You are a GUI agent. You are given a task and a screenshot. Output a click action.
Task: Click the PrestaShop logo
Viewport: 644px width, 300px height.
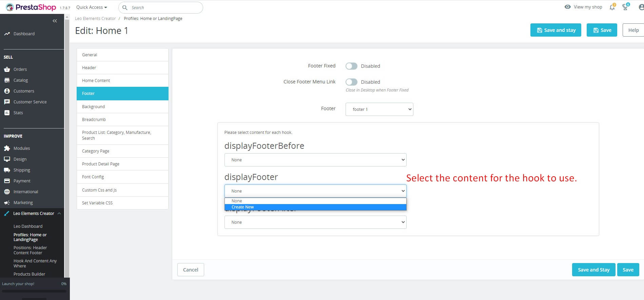tap(31, 7)
